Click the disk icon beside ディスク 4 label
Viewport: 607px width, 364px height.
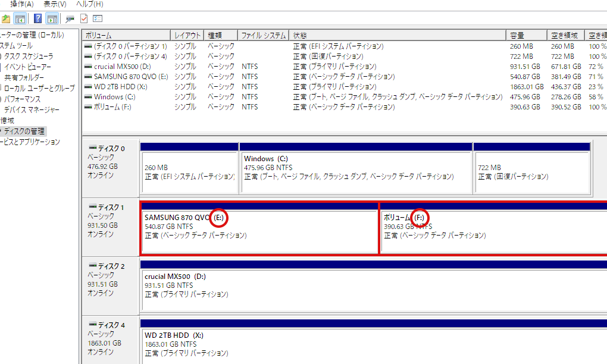92,325
